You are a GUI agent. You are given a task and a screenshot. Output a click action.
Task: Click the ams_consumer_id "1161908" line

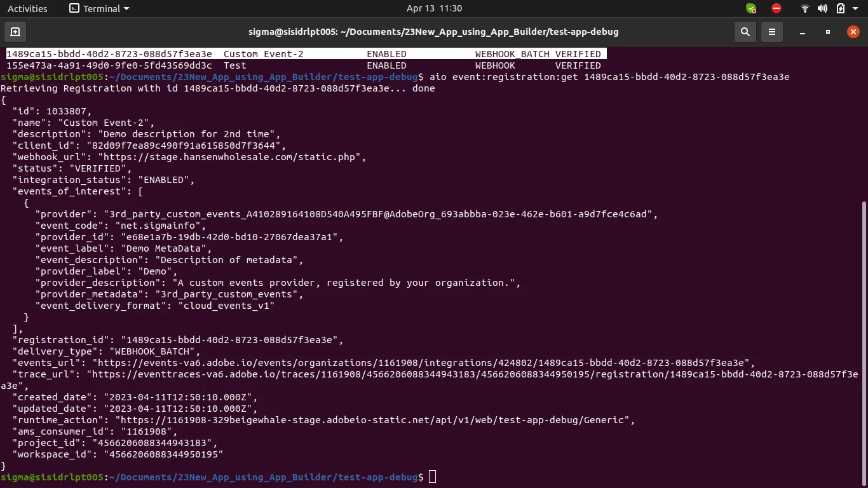(x=95, y=431)
